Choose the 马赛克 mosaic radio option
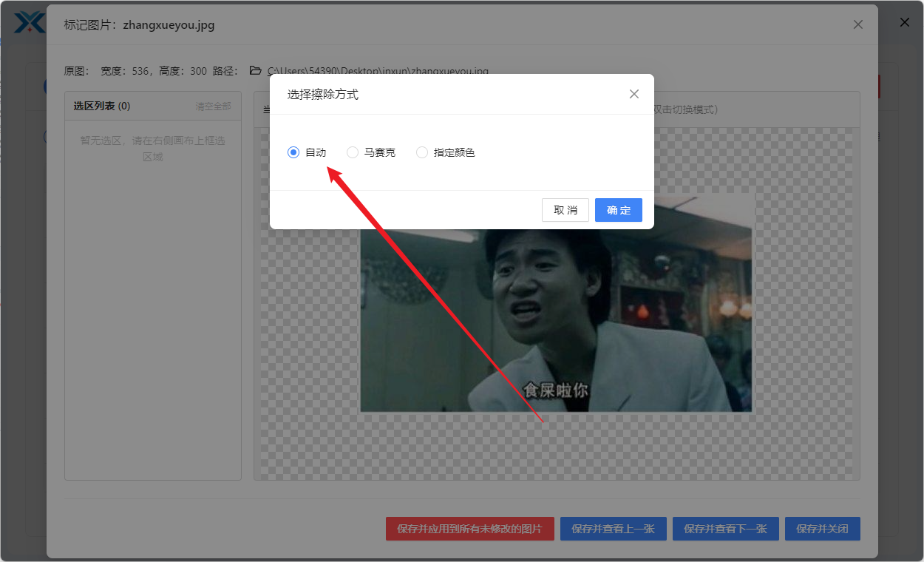The image size is (924, 562). pyautogui.click(x=353, y=152)
